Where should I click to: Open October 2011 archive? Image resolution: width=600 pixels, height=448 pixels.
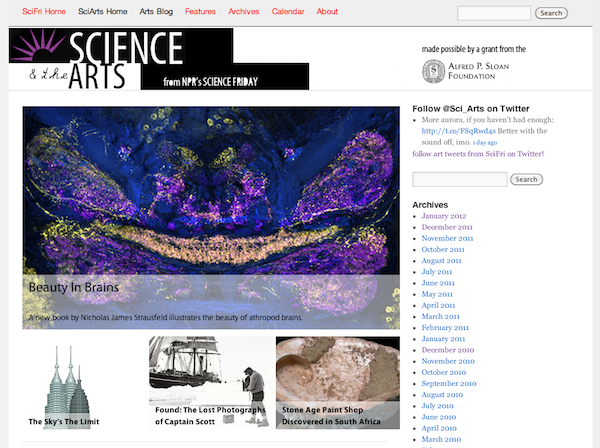click(443, 249)
